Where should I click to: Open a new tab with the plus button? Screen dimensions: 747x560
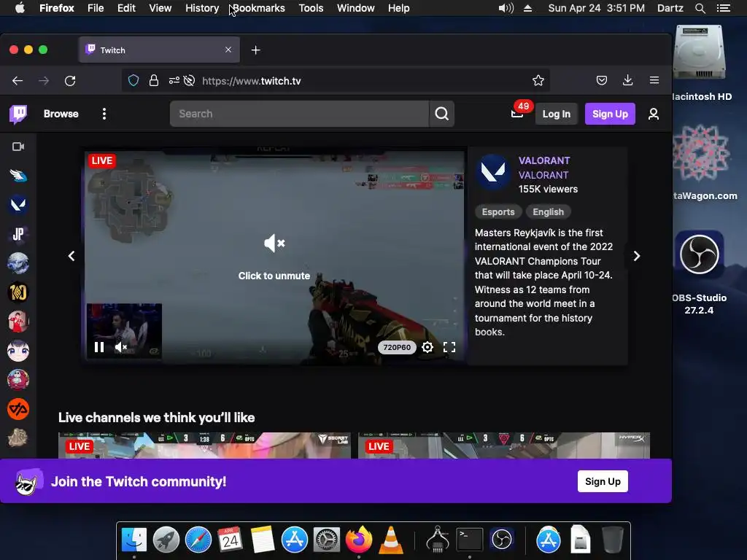coord(256,50)
